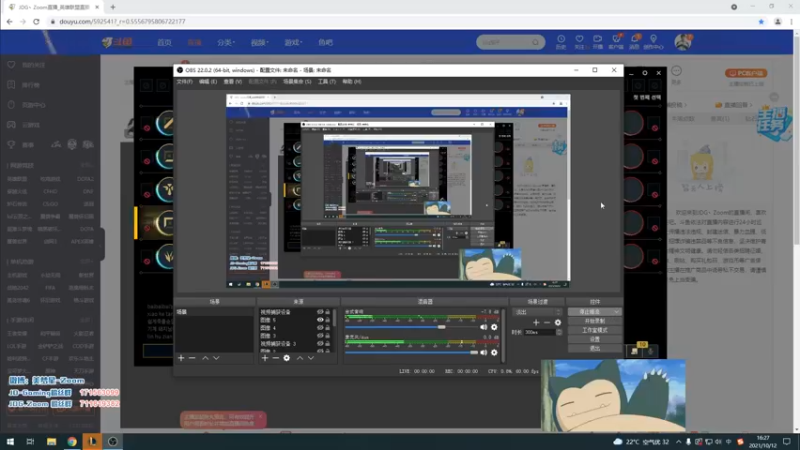Open the dropdown arrow on the 停止推流 button
This screenshot has height=450, width=800.
(x=616, y=312)
